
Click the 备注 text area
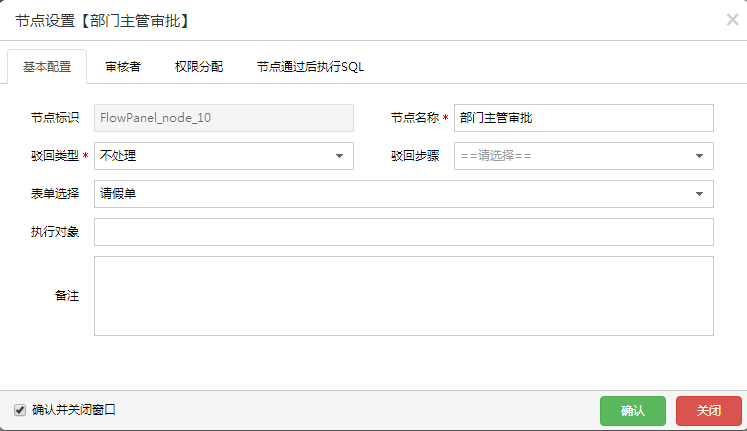click(x=404, y=296)
